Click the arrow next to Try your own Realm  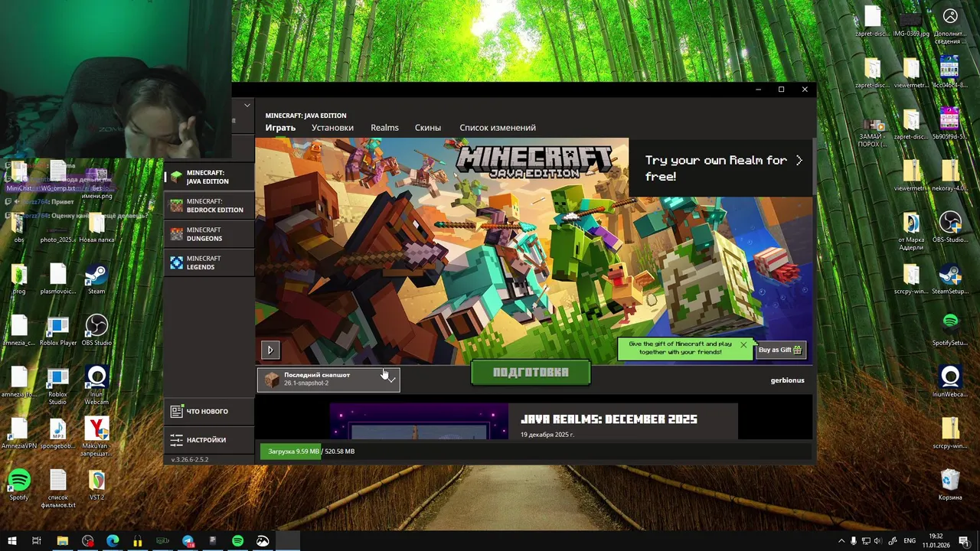coord(799,160)
